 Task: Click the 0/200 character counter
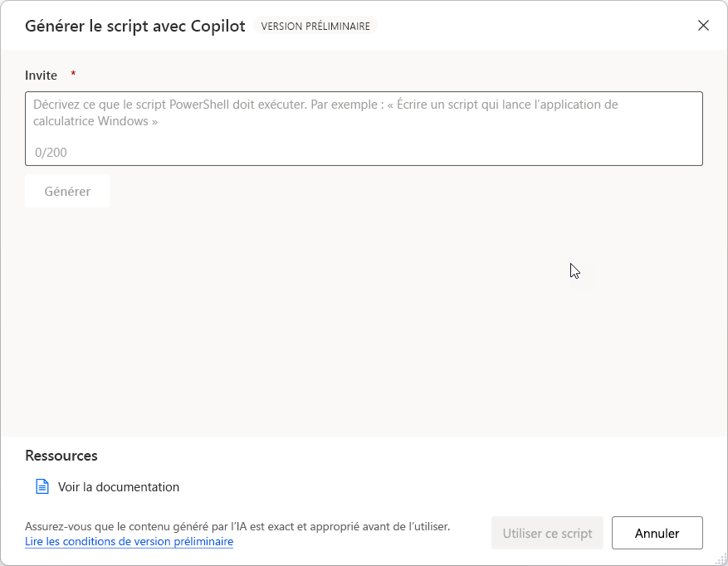pos(51,153)
